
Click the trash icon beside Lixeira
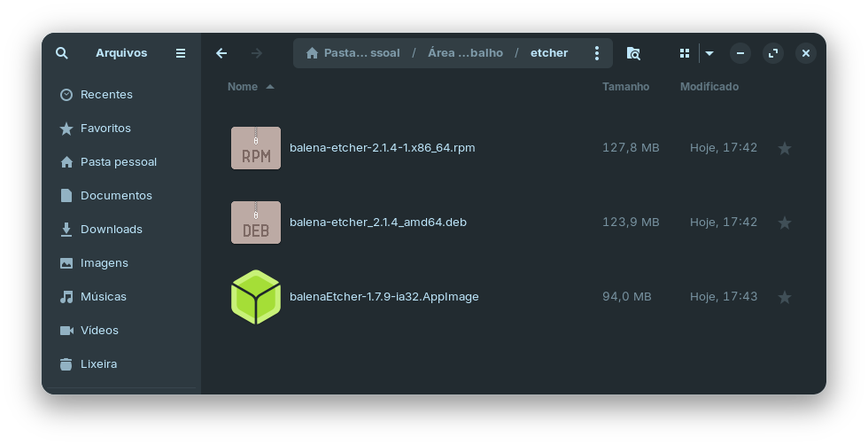(66, 364)
